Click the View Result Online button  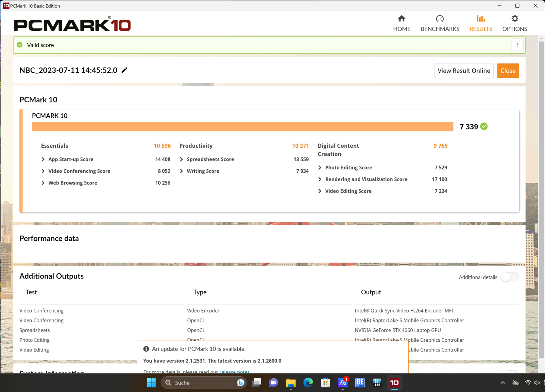(x=464, y=71)
